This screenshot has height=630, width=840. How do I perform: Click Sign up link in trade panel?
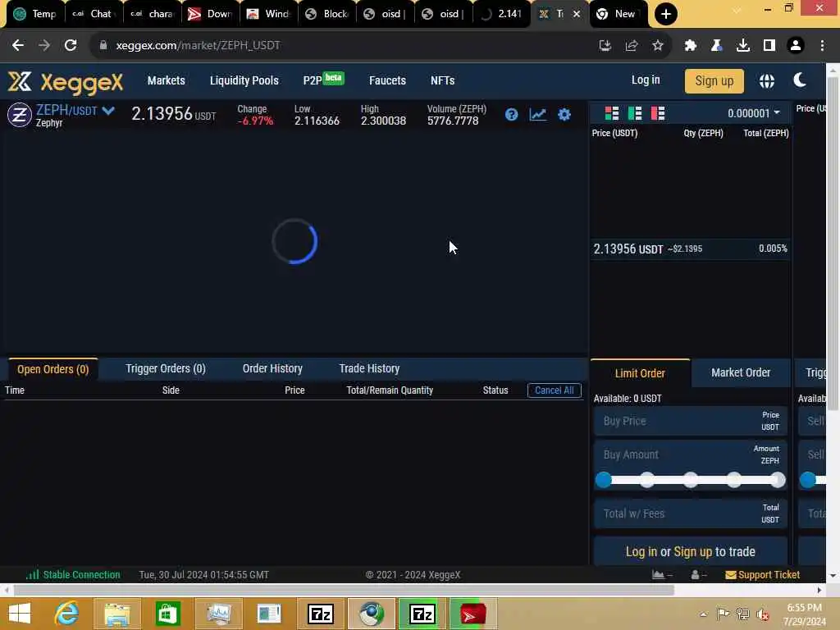point(692,552)
